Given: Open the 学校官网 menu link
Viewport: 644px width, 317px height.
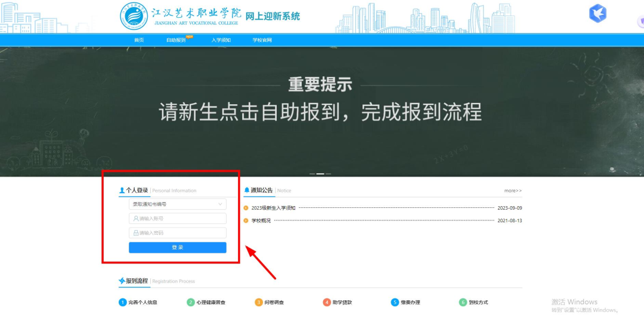Looking at the screenshot, I should click(x=262, y=40).
